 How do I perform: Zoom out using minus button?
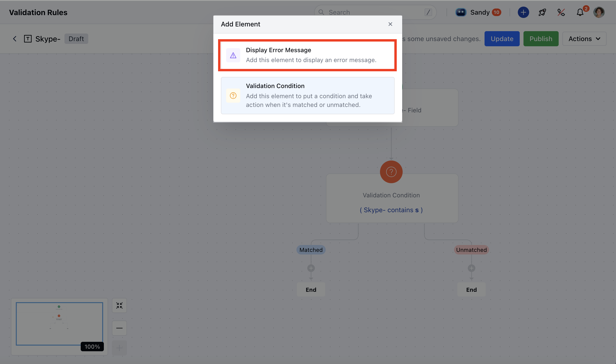coord(119,328)
